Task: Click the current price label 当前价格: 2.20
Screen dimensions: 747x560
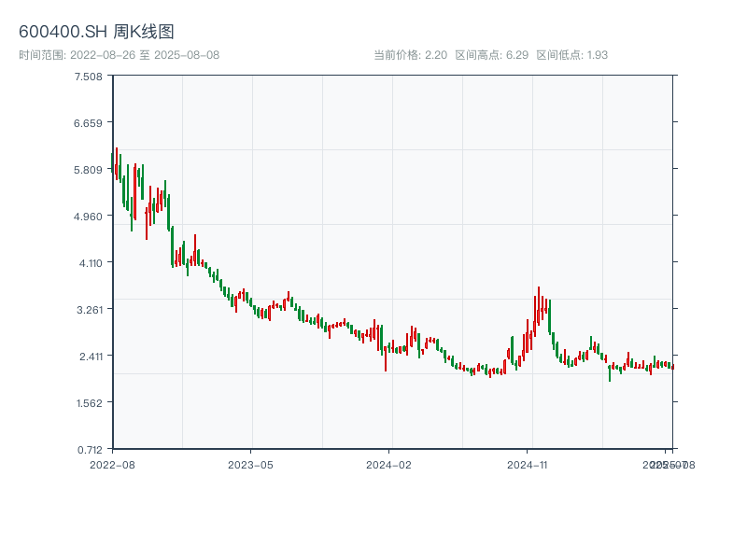Action: (411, 55)
